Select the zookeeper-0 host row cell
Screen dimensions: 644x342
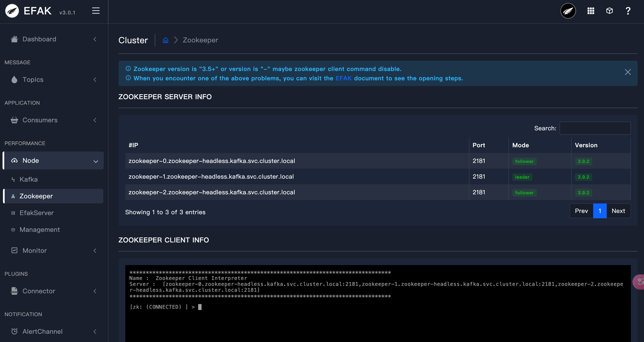point(297,161)
